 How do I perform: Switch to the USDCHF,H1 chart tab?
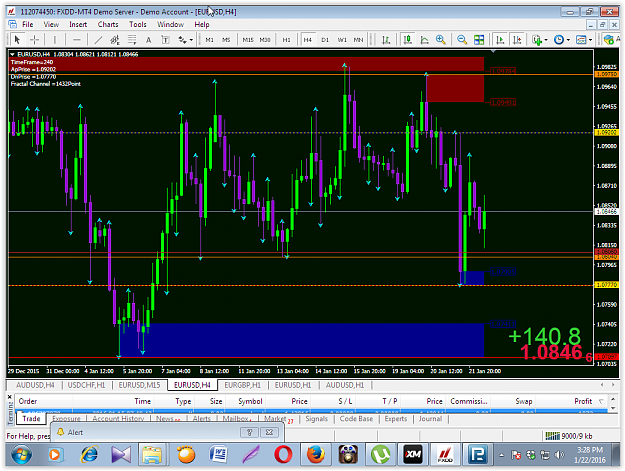[86, 385]
